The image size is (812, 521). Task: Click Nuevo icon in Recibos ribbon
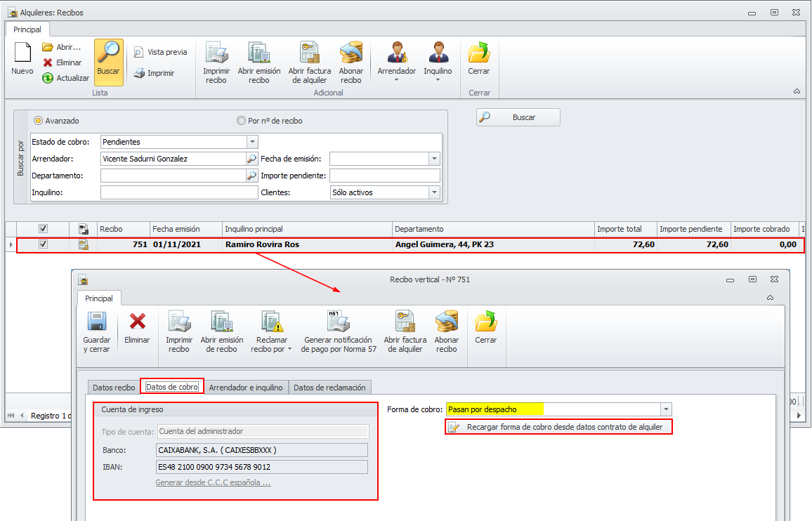pyautogui.click(x=22, y=53)
